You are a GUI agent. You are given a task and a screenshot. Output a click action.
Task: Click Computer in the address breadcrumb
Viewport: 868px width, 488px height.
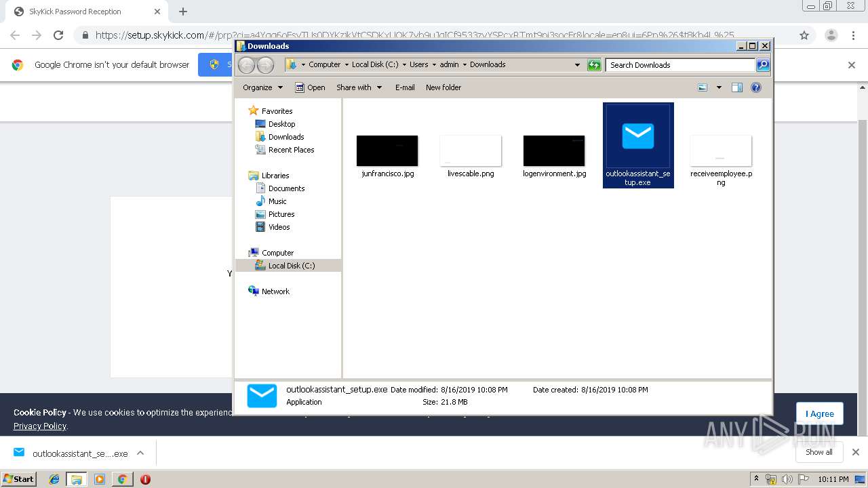[x=324, y=65]
